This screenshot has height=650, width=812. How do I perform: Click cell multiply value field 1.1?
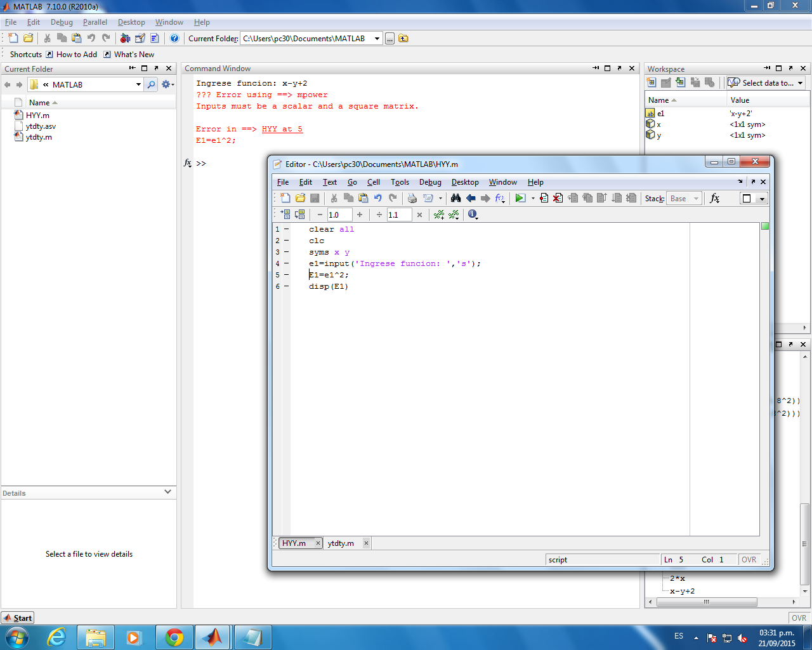(400, 215)
